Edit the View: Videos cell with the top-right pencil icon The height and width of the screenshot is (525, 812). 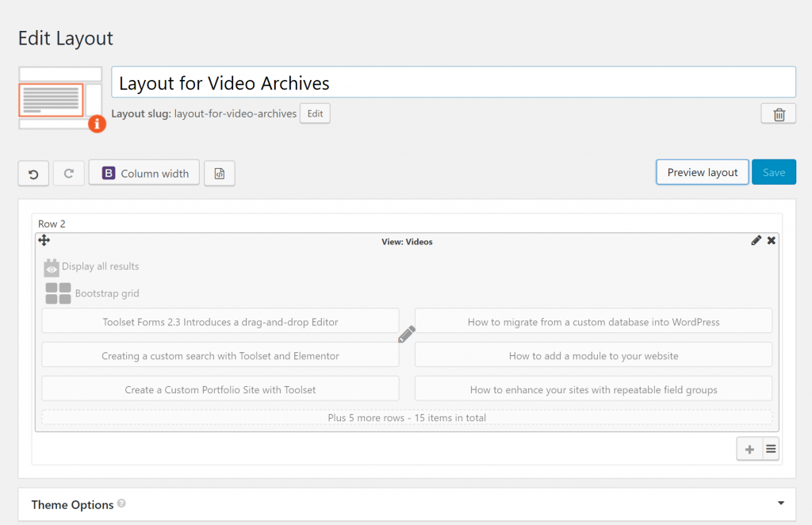click(756, 240)
